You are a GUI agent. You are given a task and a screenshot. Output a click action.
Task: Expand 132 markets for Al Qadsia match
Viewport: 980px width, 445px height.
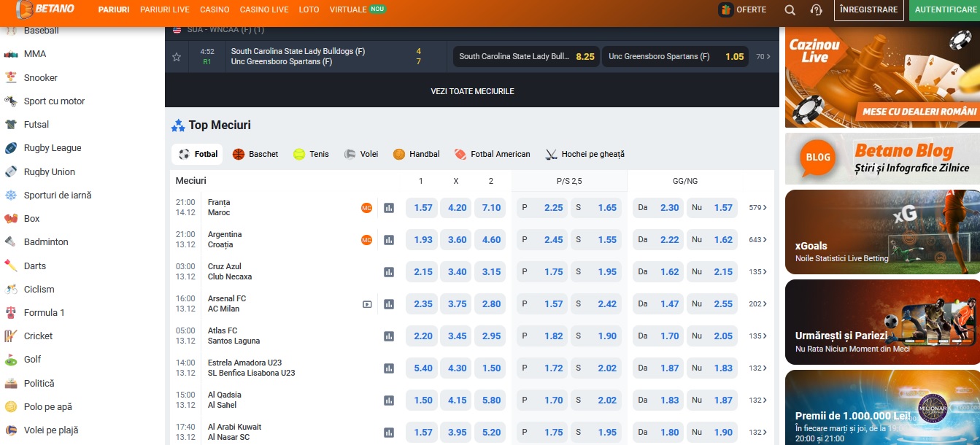(758, 400)
